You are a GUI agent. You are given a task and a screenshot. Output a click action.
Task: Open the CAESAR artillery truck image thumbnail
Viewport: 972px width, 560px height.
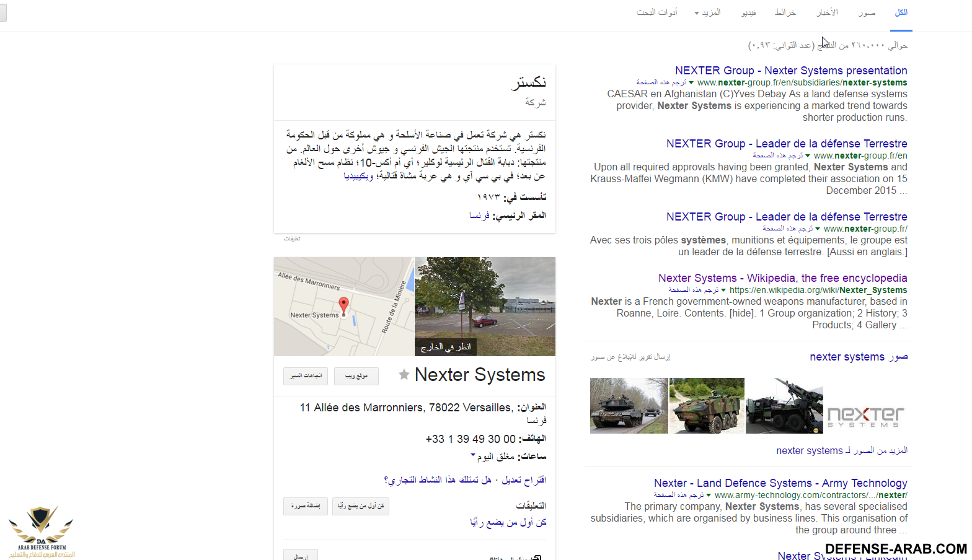tap(784, 406)
